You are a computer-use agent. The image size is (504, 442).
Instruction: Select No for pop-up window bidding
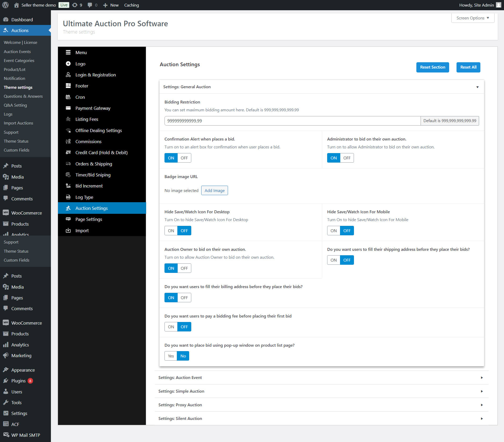tap(183, 356)
